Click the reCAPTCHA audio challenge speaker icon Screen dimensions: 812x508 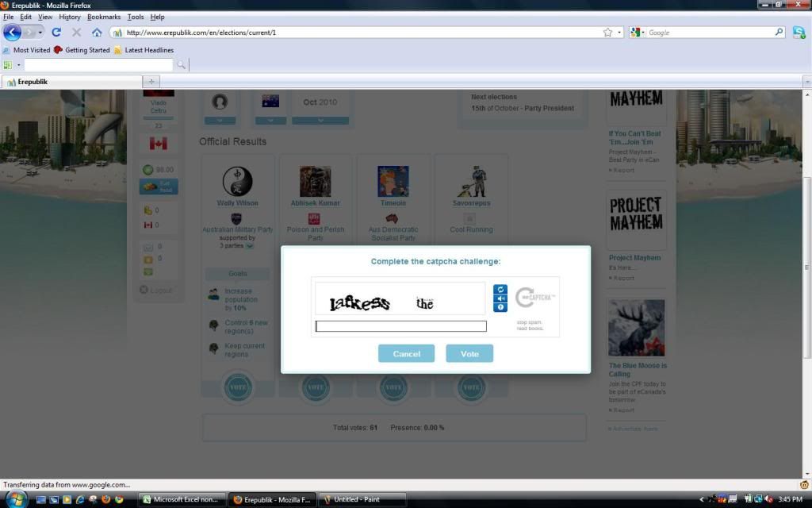[x=500, y=298]
